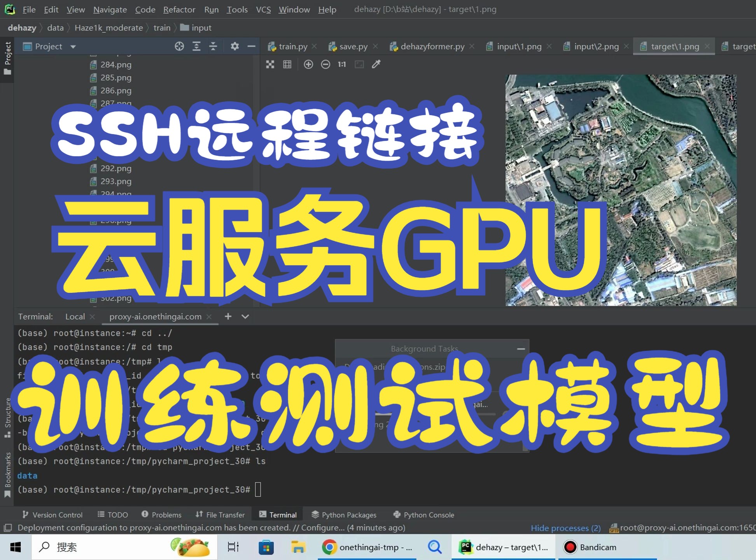Select the pipette color picker in image viewer

376,64
